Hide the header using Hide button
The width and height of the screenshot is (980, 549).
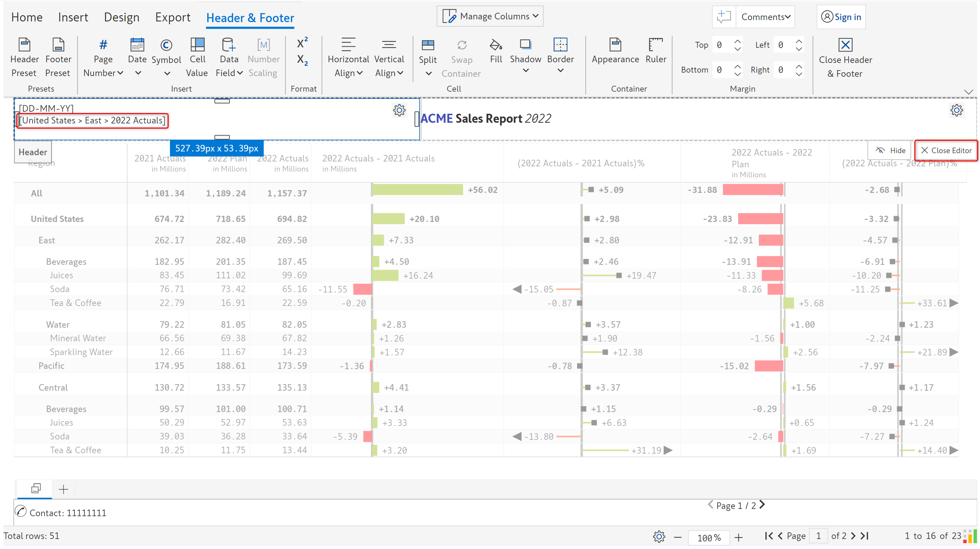coord(890,150)
